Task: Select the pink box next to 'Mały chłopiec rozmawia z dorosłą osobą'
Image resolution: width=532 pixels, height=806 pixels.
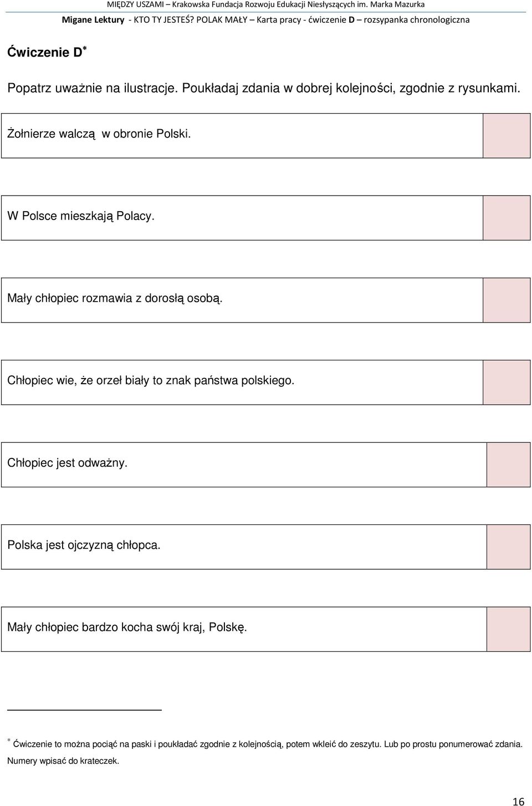Action: 507,300
